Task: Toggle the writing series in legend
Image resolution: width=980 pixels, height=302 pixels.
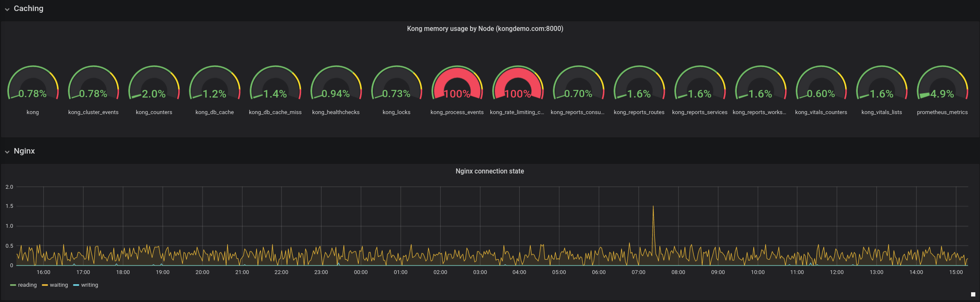Action: click(x=90, y=285)
